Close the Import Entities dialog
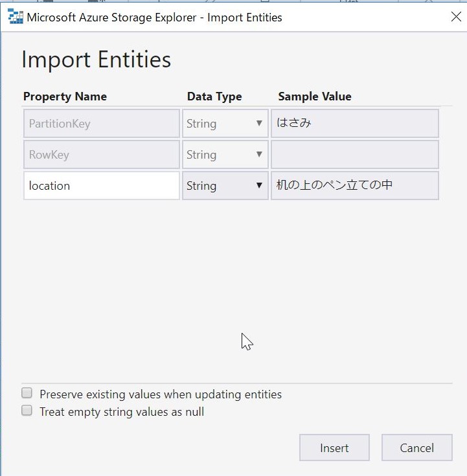The width and height of the screenshot is (467, 476). (456, 17)
